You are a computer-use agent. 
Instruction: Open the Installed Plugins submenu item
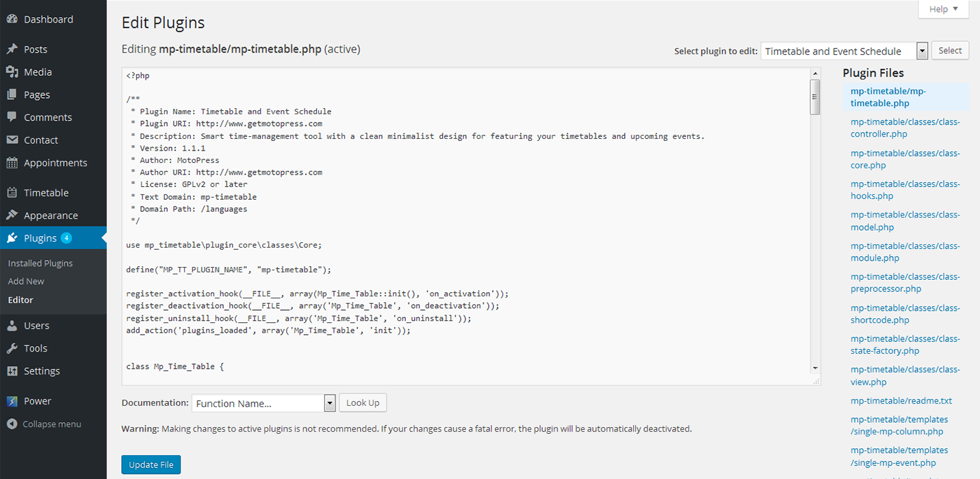coord(40,263)
